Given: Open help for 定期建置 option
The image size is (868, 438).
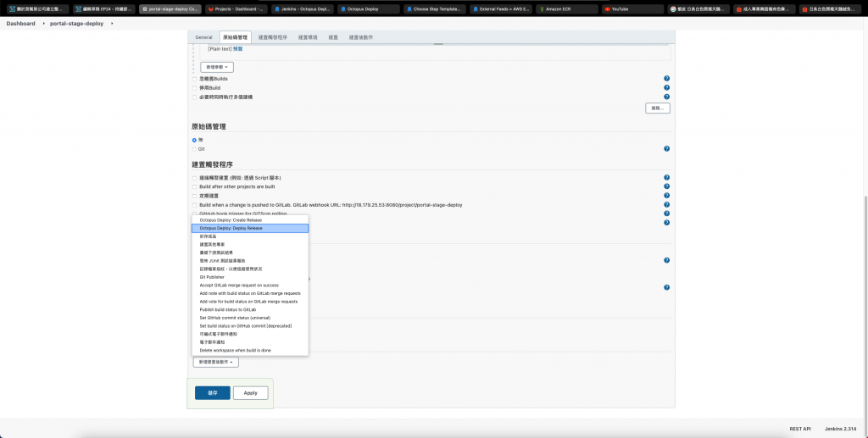Looking at the screenshot, I should tap(666, 195).
